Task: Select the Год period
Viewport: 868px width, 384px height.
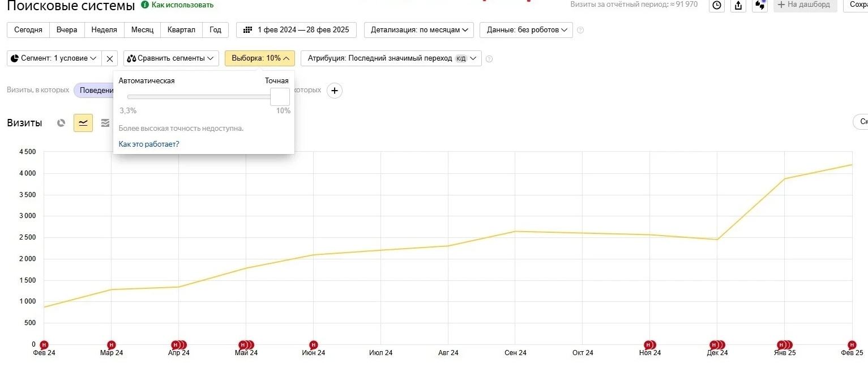Action: coord(215,30)
